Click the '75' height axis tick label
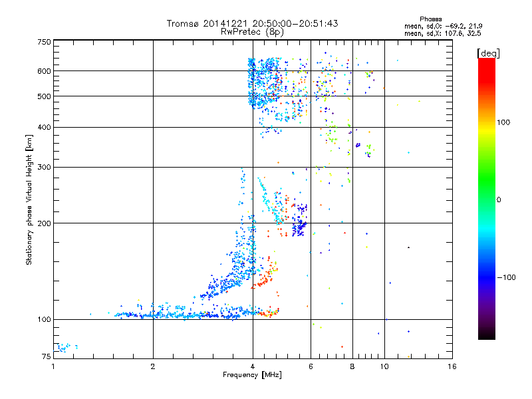This screenshot has height=399, width=532. (x=47, y=356)
